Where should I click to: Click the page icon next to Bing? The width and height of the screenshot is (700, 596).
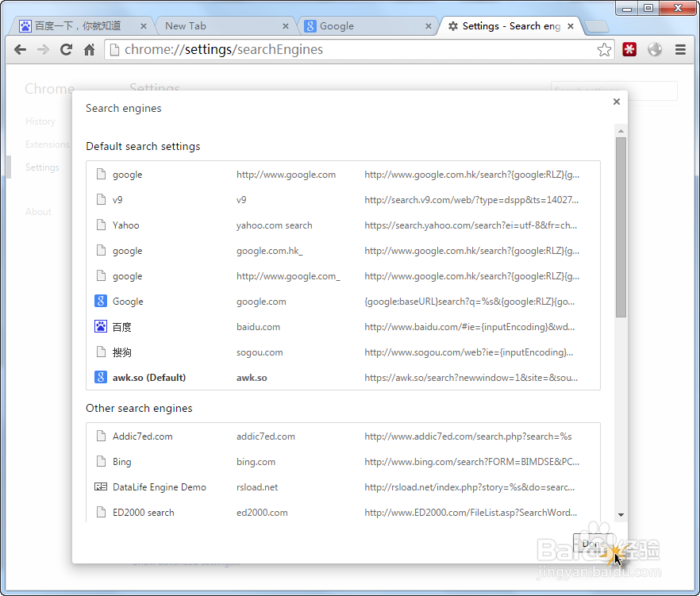[x=101, y=461]
